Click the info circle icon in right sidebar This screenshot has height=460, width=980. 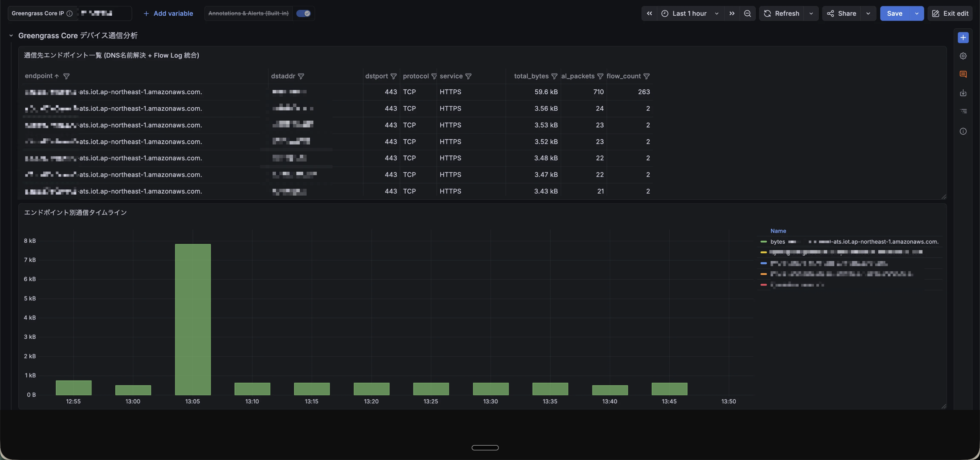tap(963, 132)
